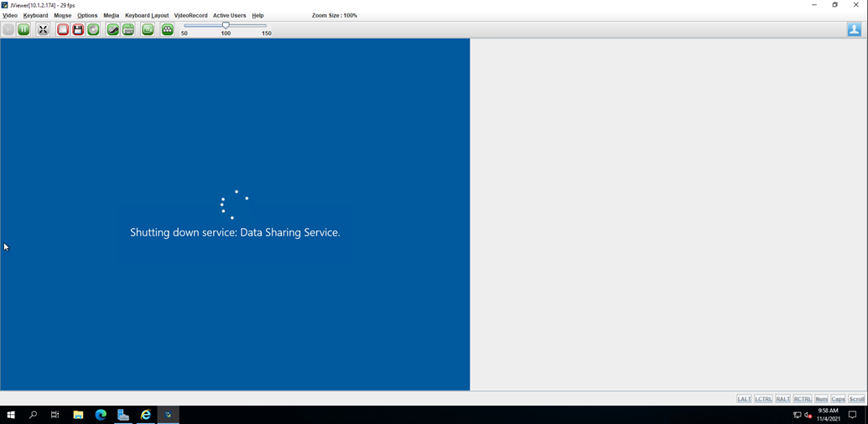The height and width of the screenshot is (424, 868).
Task: Open the Active Users menu
Action: (229, 15)
